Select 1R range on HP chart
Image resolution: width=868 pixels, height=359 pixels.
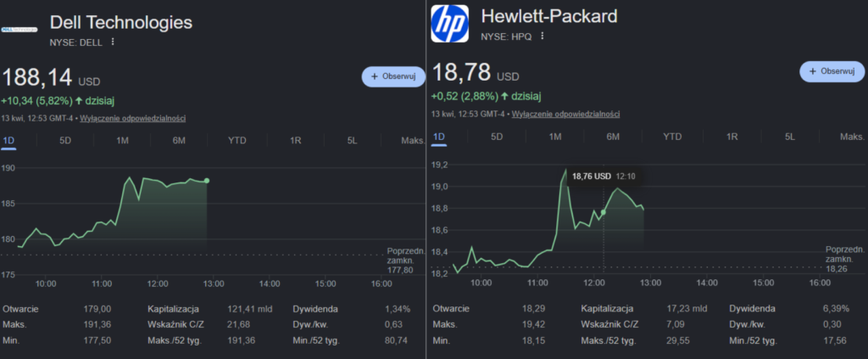click(732, 136)
